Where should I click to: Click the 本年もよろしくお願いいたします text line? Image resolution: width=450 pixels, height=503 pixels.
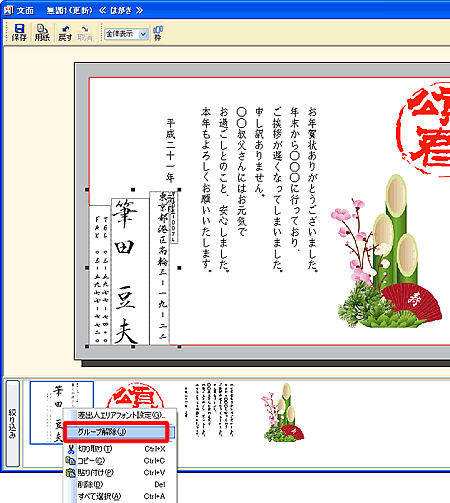click(206, 189)
